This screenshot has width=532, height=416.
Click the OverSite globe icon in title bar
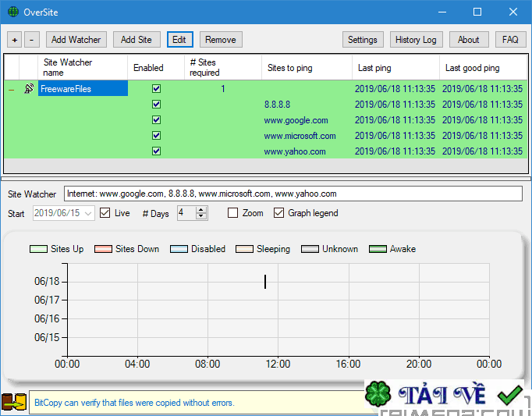coord(12,12)
